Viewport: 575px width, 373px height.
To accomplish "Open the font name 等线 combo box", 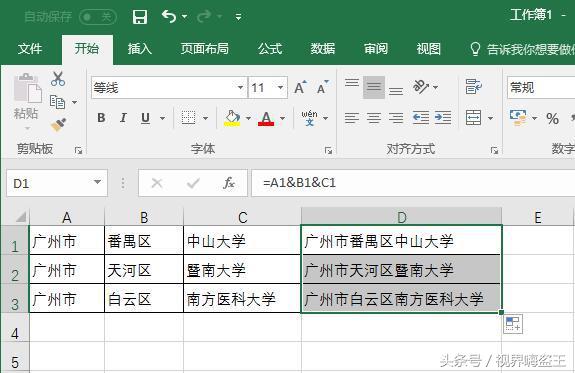I will coord(169,88).
